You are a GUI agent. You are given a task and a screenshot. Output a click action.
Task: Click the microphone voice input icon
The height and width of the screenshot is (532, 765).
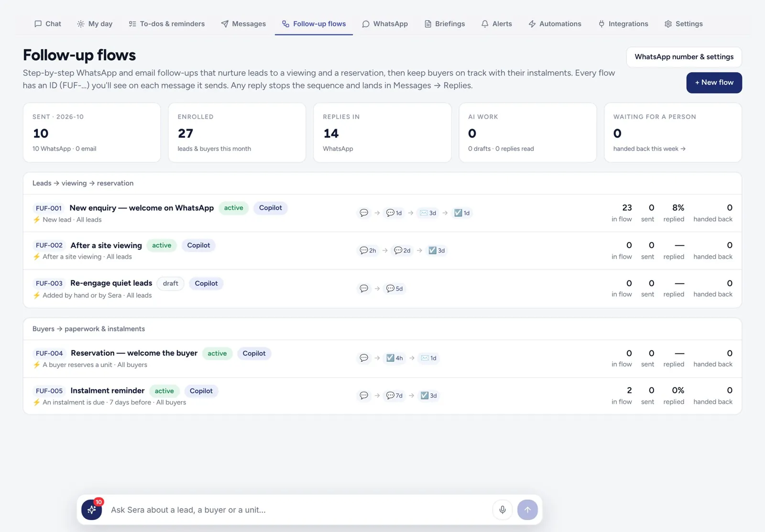[503, 510]
